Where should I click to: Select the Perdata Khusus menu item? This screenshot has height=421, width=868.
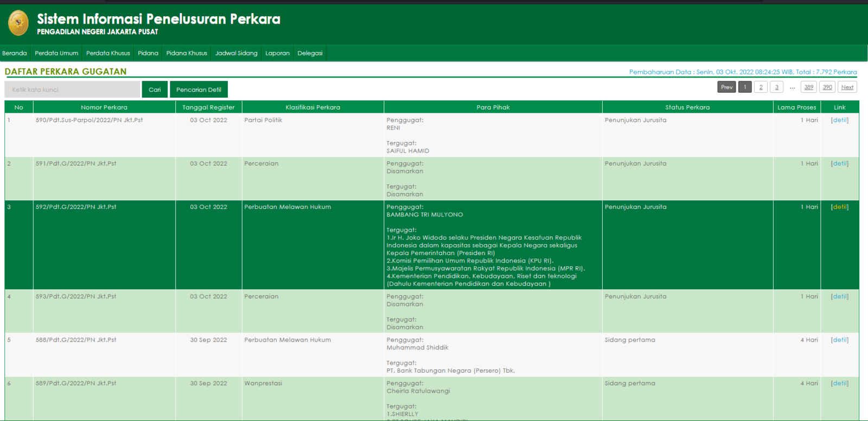coord(108,53)
